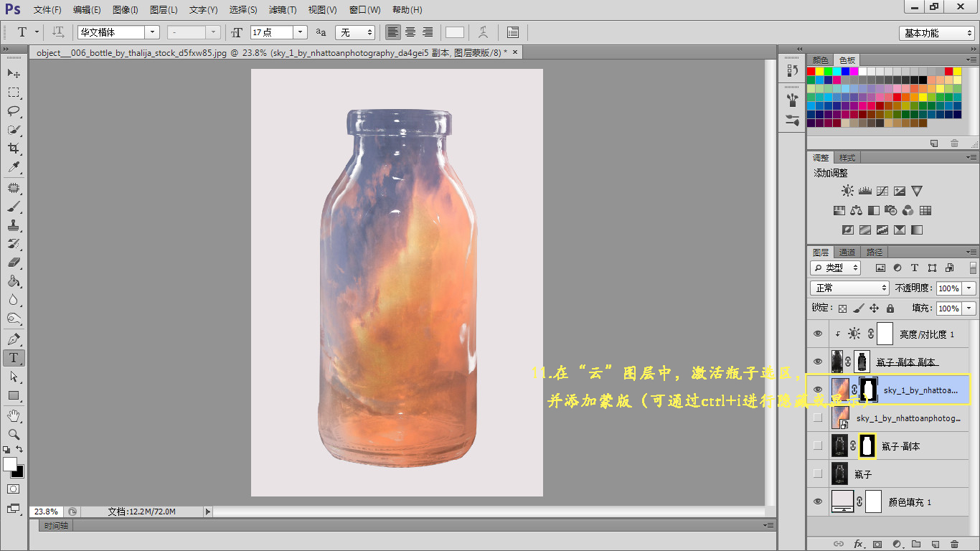Viewport: 980px width, 551px height.
Task: Click the foreground color swatch
Action: pos(10,464)
